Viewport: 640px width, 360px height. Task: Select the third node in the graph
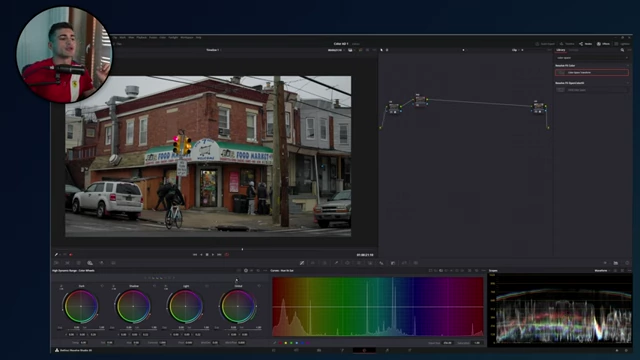click(539, 107)
